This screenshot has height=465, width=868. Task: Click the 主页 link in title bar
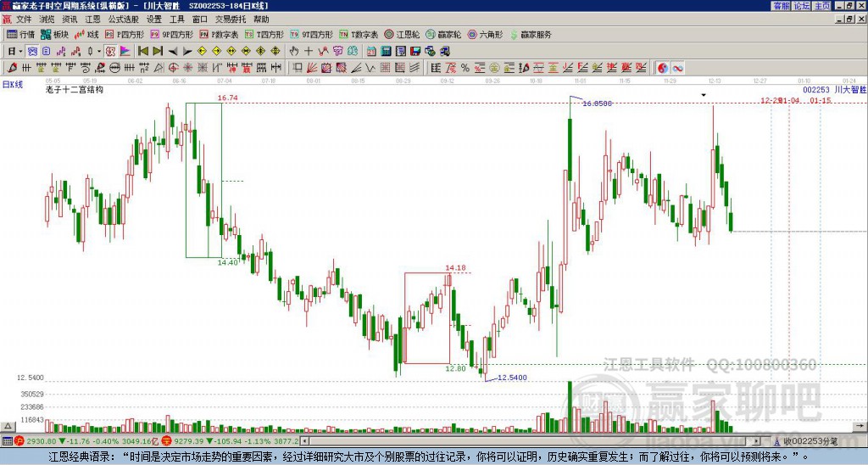pyautogui.click(x=821, y=6)
